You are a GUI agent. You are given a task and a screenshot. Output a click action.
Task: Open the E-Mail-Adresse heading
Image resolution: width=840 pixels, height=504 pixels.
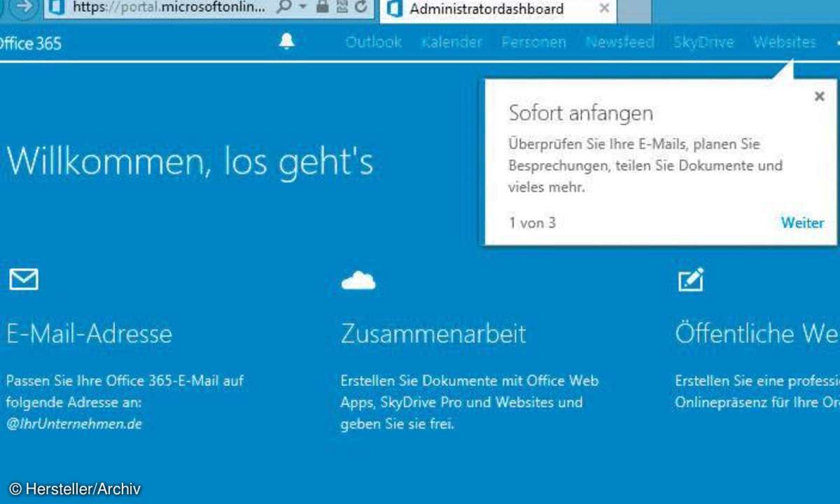(90, 333)
